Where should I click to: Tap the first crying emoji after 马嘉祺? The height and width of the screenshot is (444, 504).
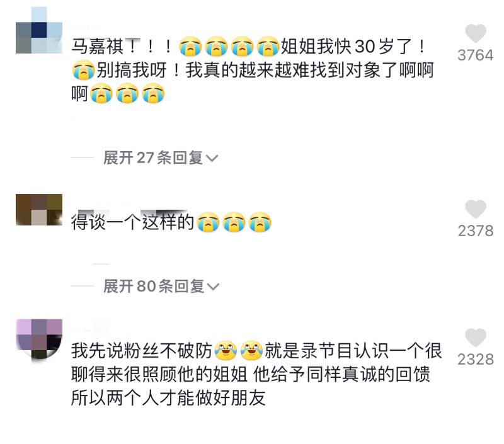tap(190, 46)
